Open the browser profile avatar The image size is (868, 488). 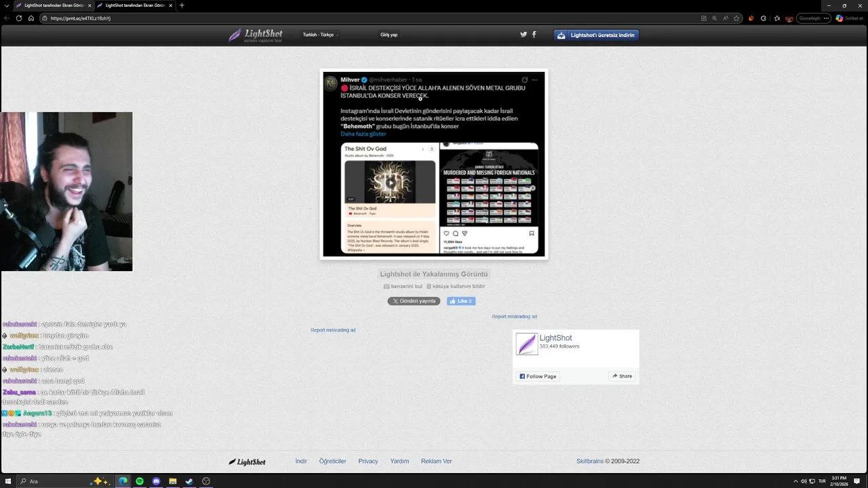[x=789, y=18]
